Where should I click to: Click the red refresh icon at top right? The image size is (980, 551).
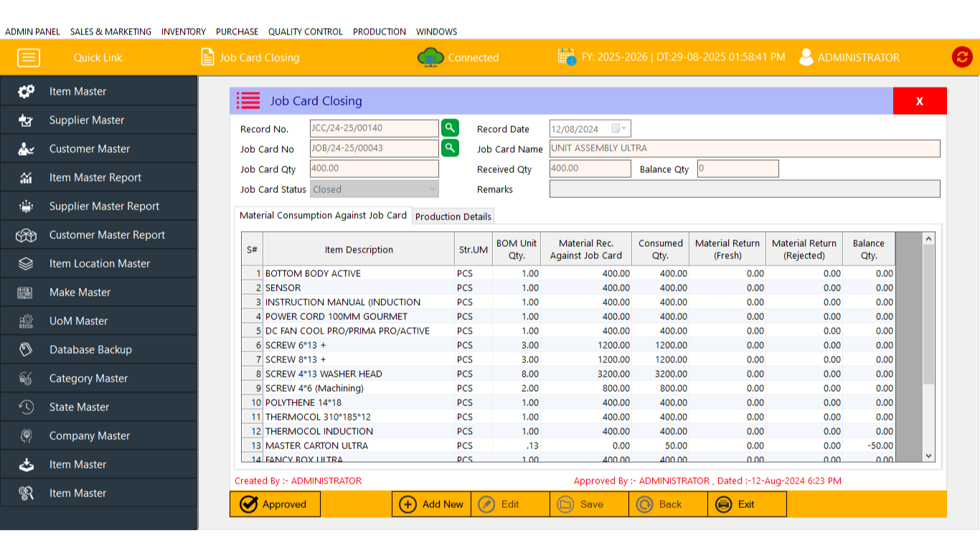pos(962,57)
